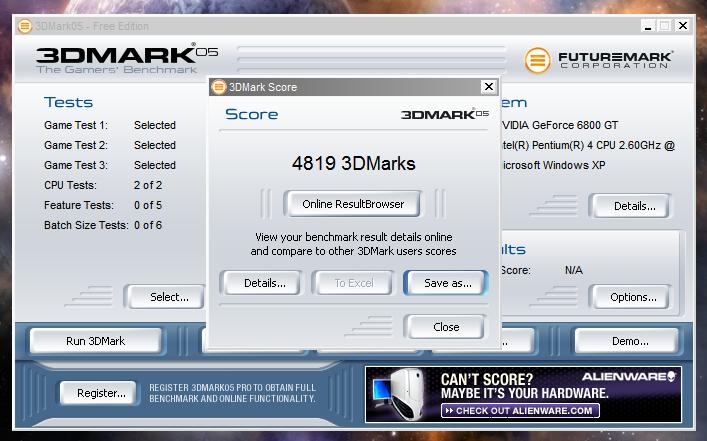
Task: Click the Futuremark orange logo icon
Action: [x=537, y=60]
